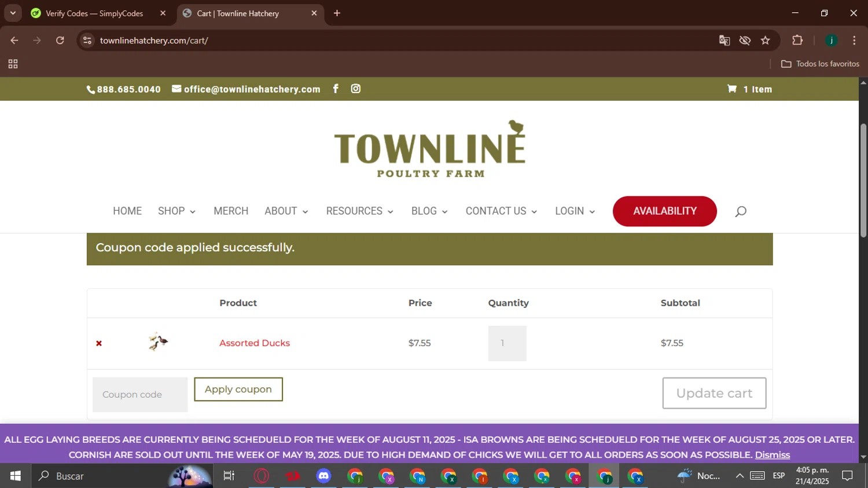Open Opera browser from the taskbar
This screenshot has height=488, width=868.
pos(262,476)
